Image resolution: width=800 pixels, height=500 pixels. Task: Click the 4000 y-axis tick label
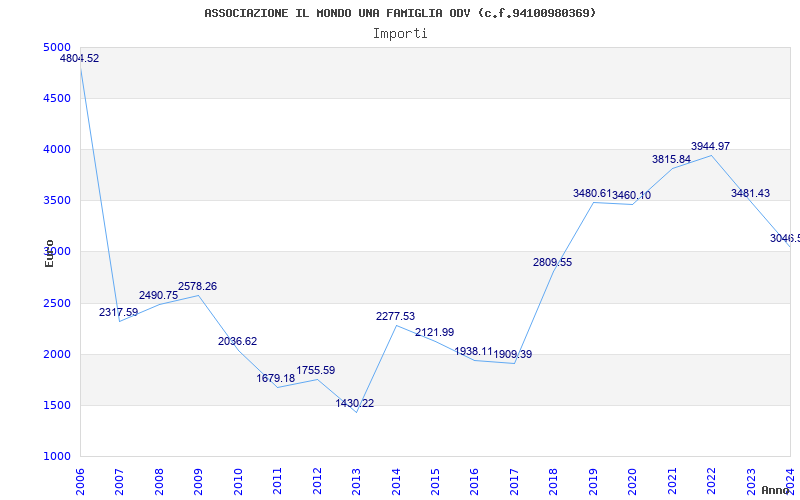tap(56, 149)
